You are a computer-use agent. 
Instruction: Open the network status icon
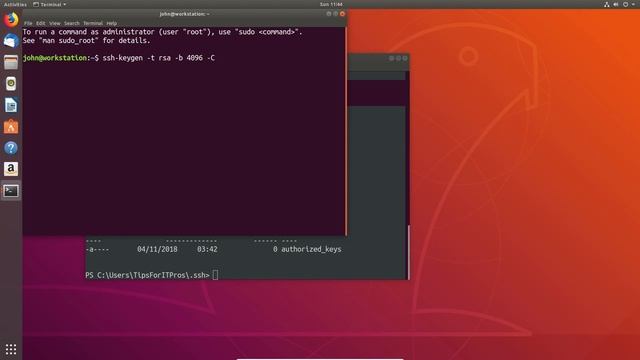click(607, 4)
